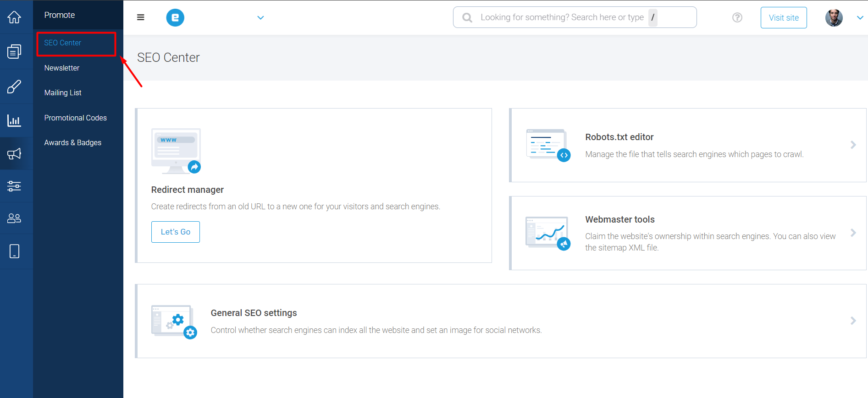The image size is (868, 398).
Task: Open the Home icon in sidebar
Action: (x=14, y=17)
